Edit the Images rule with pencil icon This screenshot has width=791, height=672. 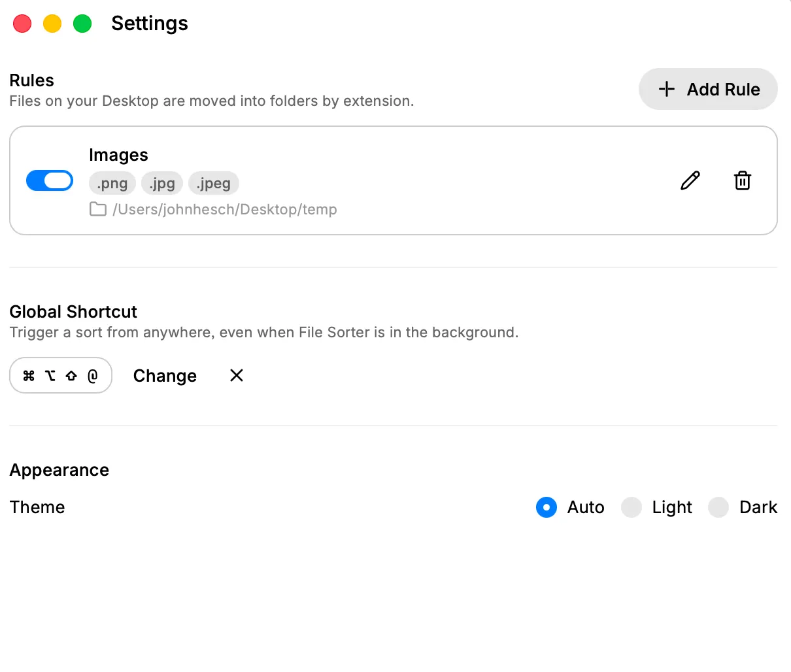690,180
